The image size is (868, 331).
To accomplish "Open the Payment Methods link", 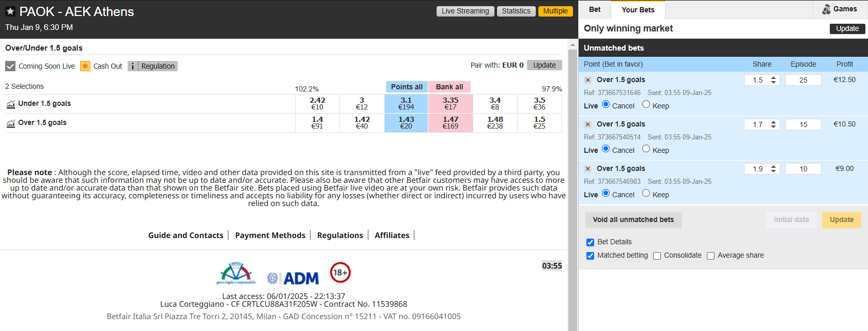I will (270, 235).
